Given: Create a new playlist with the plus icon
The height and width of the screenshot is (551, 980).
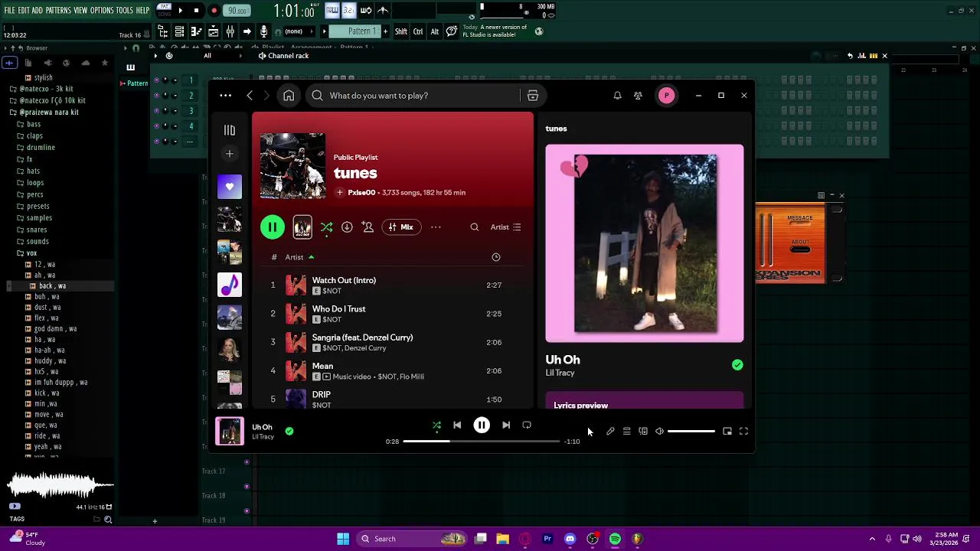Looking at the screenshot, I should (x=230, y=154).
